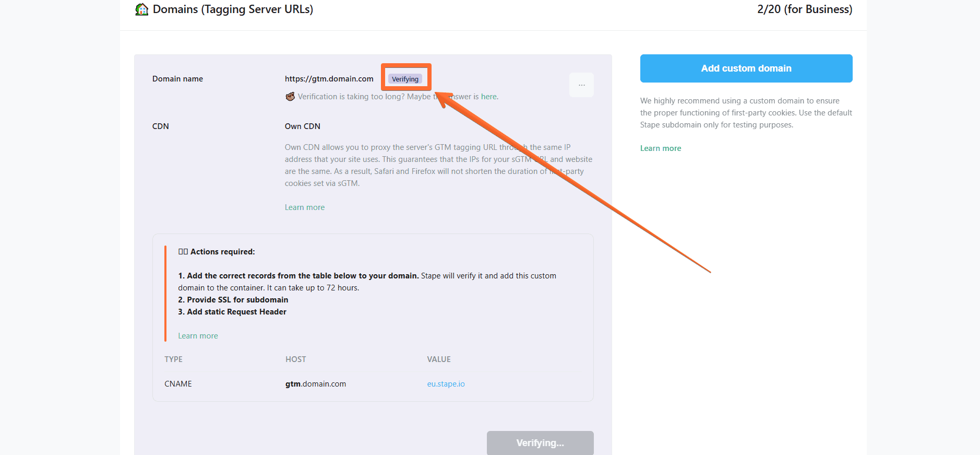The width and height of the screenshot is (980, 455).
Task: Open Learn more link under Own CDN description
Action: click(305, 207)
